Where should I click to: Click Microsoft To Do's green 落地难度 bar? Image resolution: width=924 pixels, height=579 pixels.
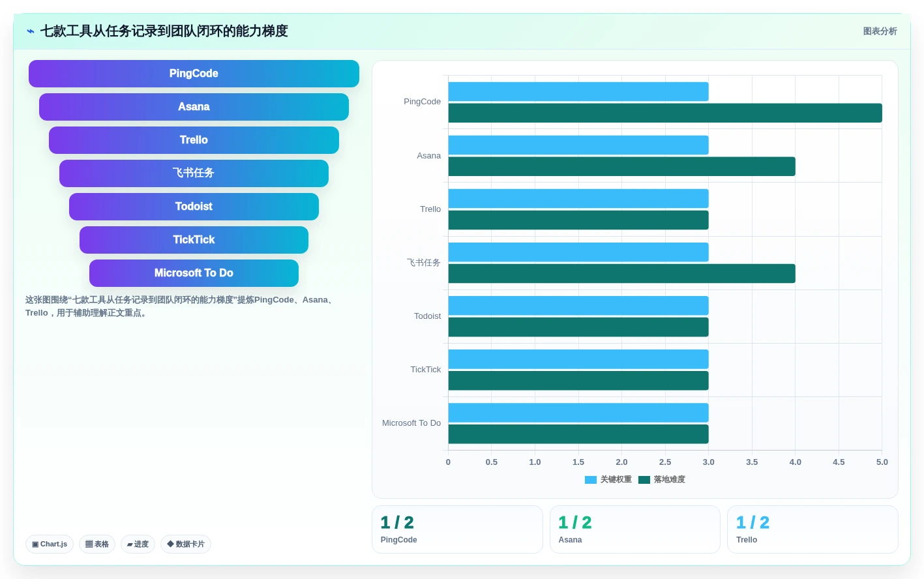click(x=578, y=434)
